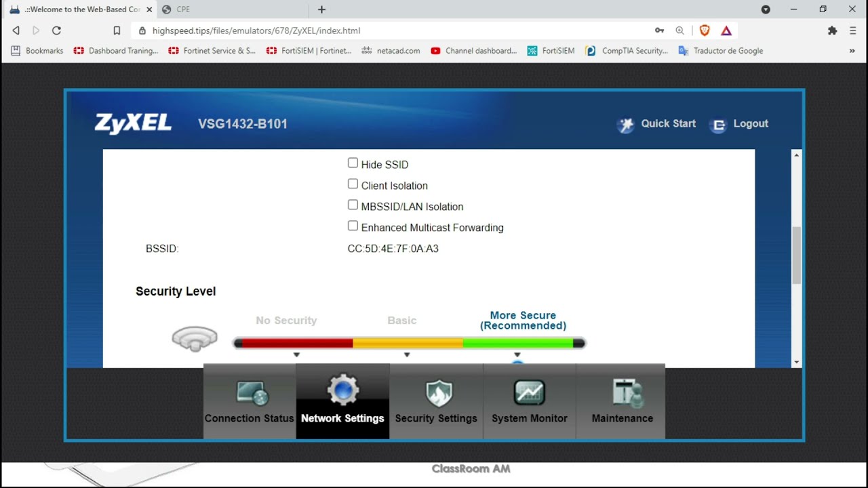Viewport: 868px width, 488px height.
Task: Open the Security Settings shield icon
Action: [x=439, y=393]
